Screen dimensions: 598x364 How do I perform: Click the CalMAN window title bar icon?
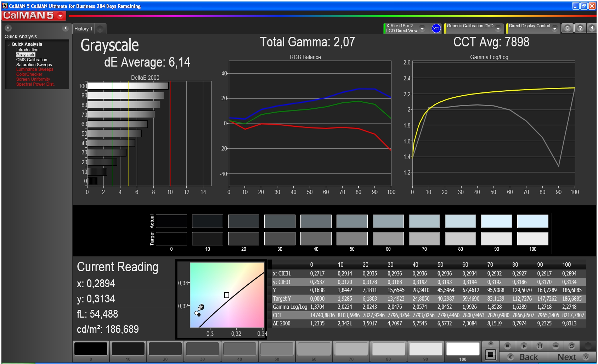coord(5,6)
